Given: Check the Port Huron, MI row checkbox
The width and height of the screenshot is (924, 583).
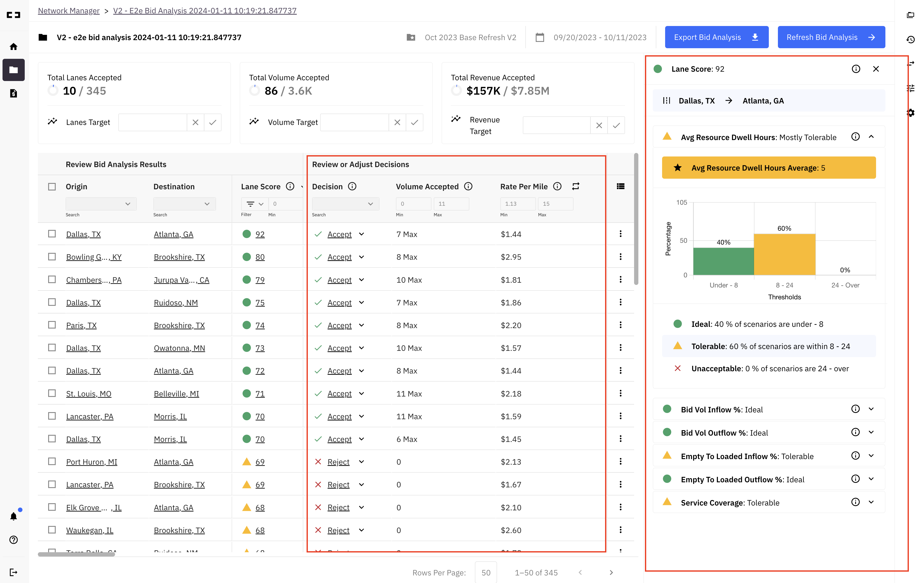Looking at the screenshot, I should 52,461.
